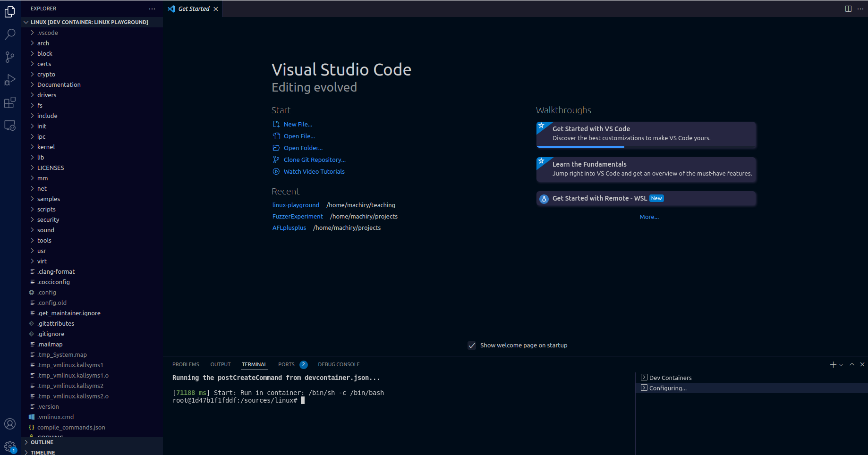Open Manage gear icon
This screenshot has height=455, width=868.
click(x=10, y=446)
